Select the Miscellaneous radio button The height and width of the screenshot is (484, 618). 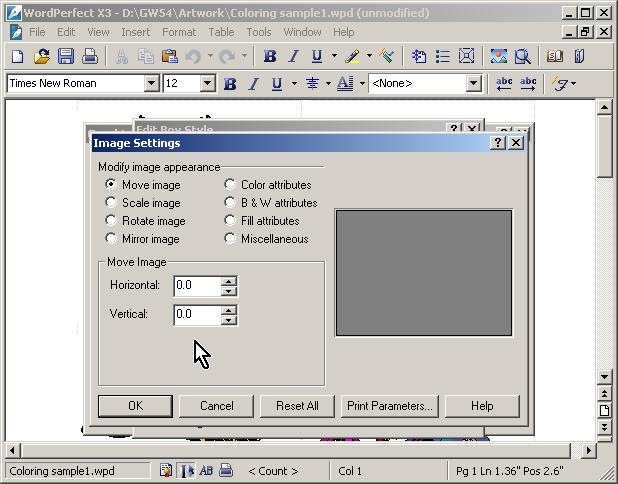click(x=230, y=238)
